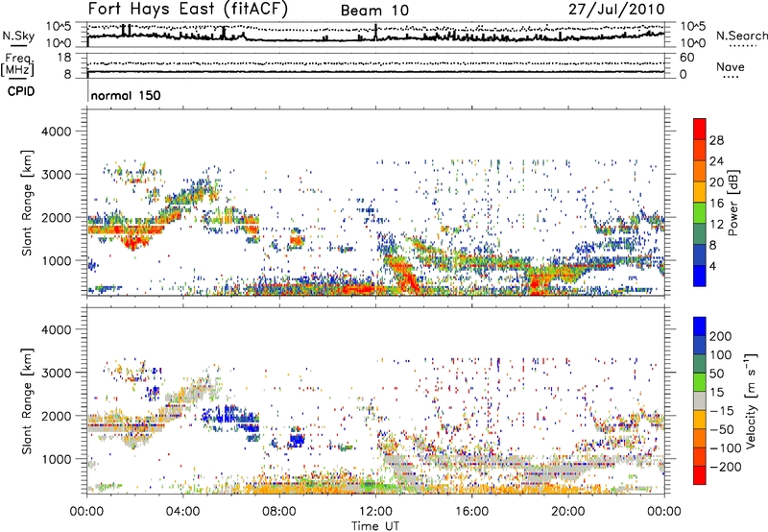The image size is (768, 532).
Task: Click the '1000' tick on the velocity panel
Action: [x=56, y=459]
